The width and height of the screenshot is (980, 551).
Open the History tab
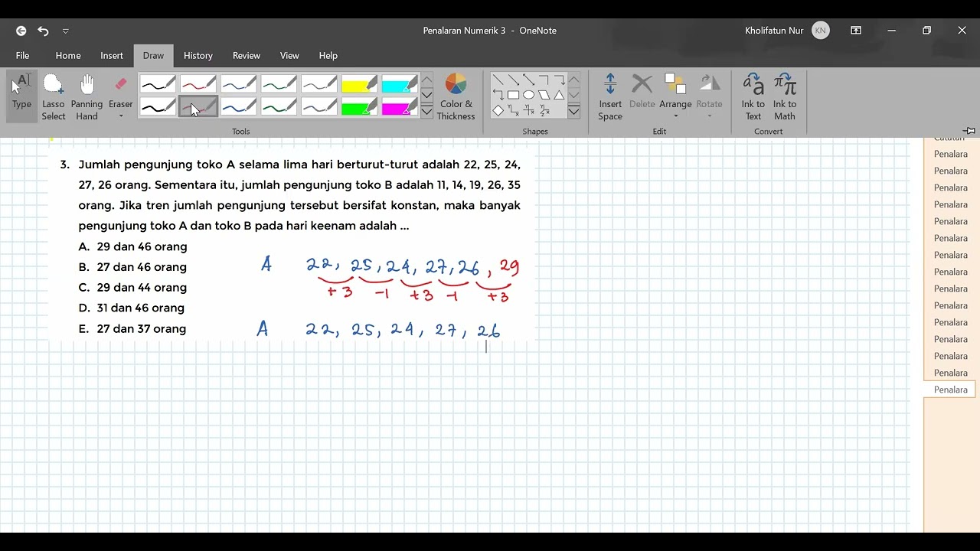click(198, 55)
